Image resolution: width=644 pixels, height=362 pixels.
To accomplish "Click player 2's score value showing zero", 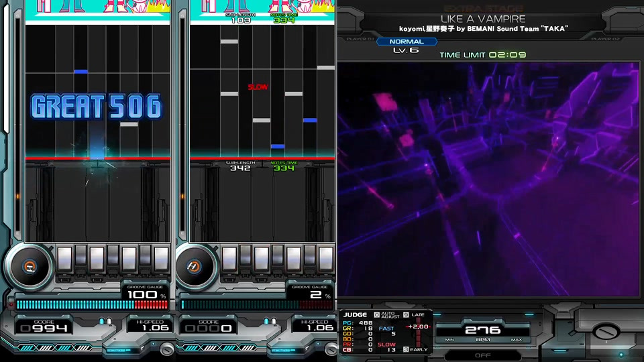I will click(x=209, y=328).
